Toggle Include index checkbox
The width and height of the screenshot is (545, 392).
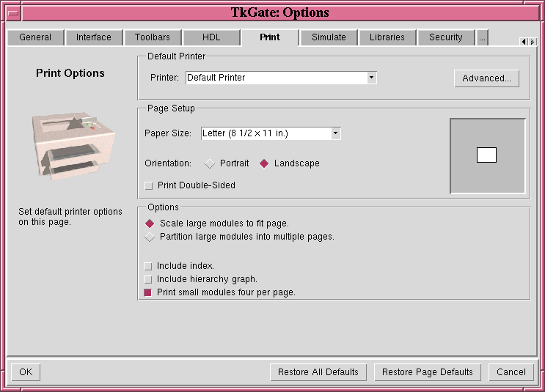pyautogui.click(x=149, y=267)
